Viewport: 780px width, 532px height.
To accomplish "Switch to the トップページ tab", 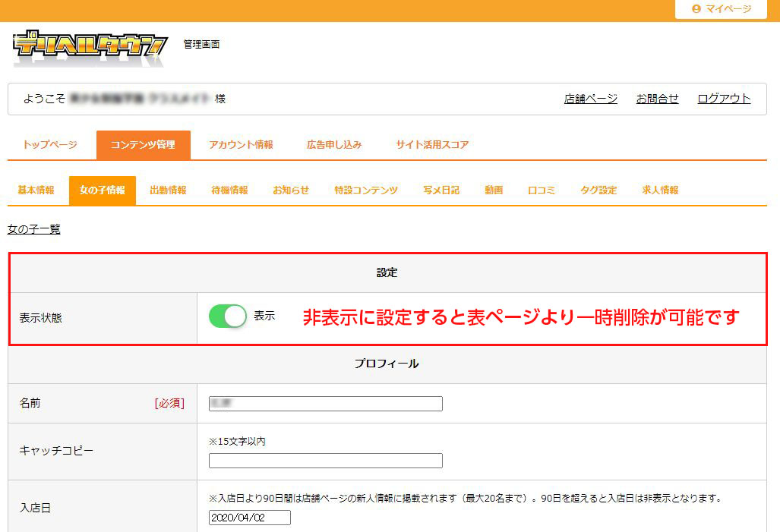I will (x=49, y=145).
